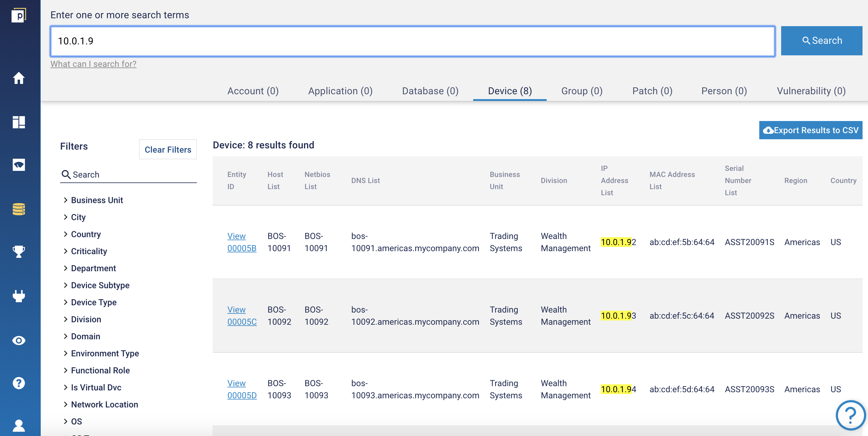Open View 00005C entity link
This screenshot has width=868, height=436.
[241, 316]
